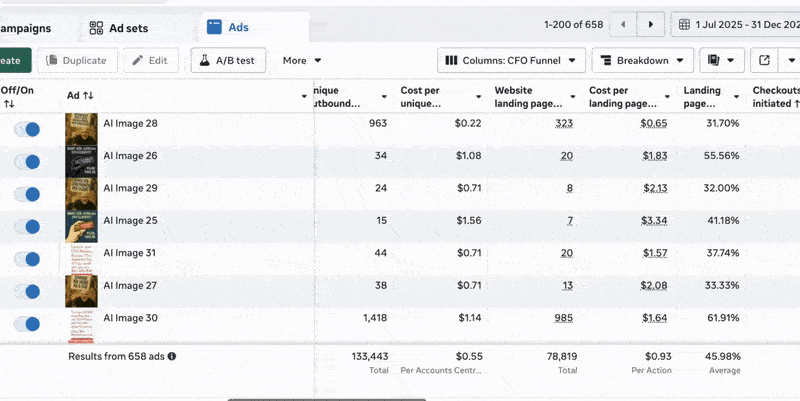
Task: Click the info icon beside Results from 658 ads
Action: coord(172,356)
